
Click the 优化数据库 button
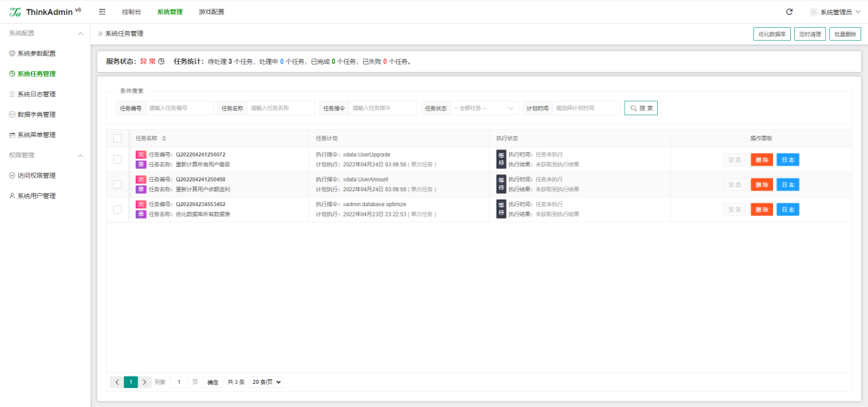point(772,34)
